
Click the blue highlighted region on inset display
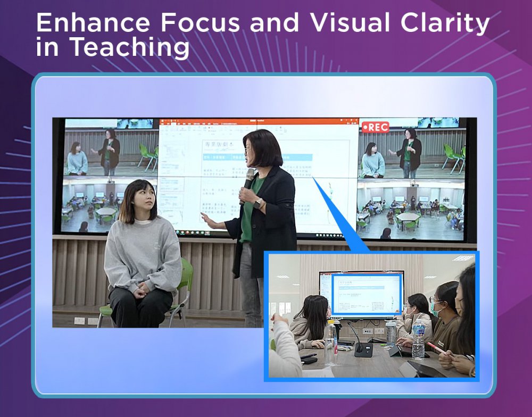tap(367, 295)
